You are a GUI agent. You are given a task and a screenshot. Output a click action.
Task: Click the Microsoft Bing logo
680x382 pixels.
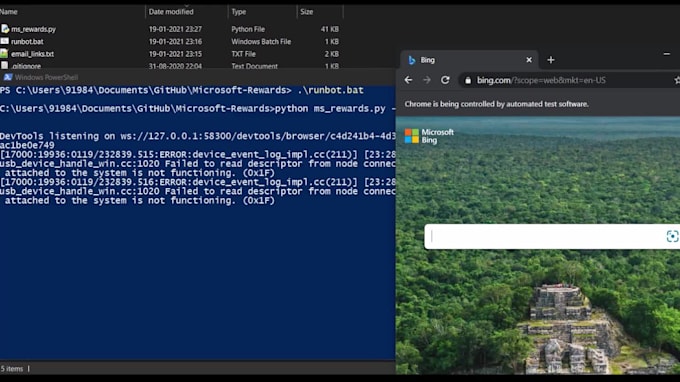pyautogui.click(x=429, y=136)
